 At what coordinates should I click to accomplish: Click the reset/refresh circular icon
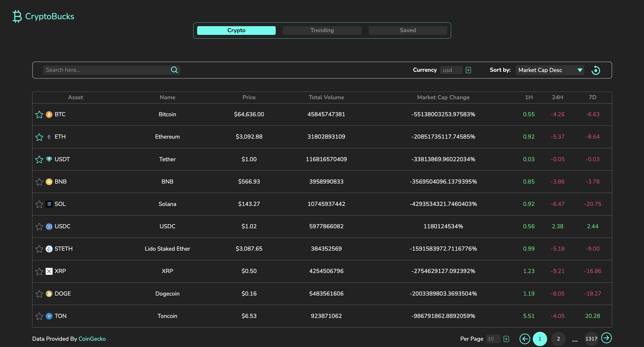coord(596,70)
